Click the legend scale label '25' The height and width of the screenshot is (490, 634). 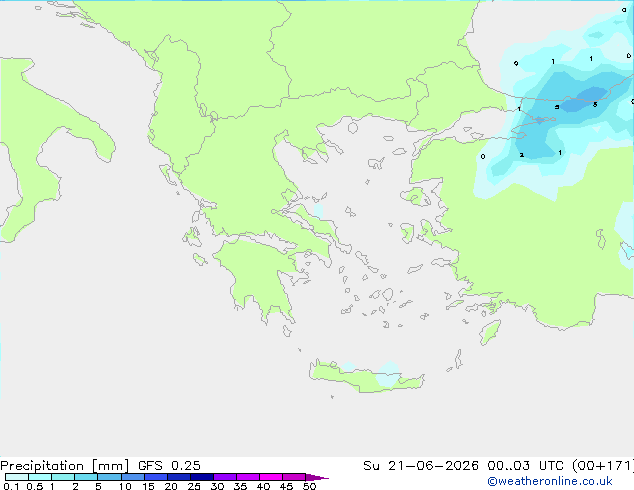pyautogui.click(x=194, y=486)
